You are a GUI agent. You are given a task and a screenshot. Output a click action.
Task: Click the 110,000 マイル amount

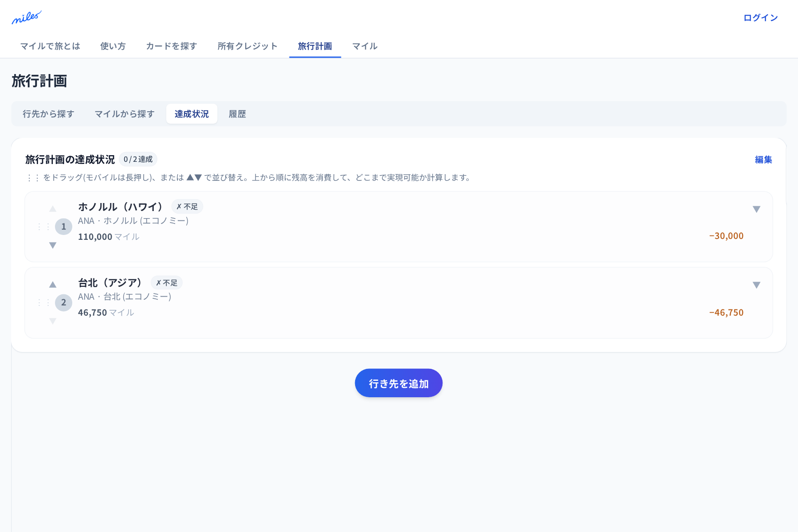(109, 237)
